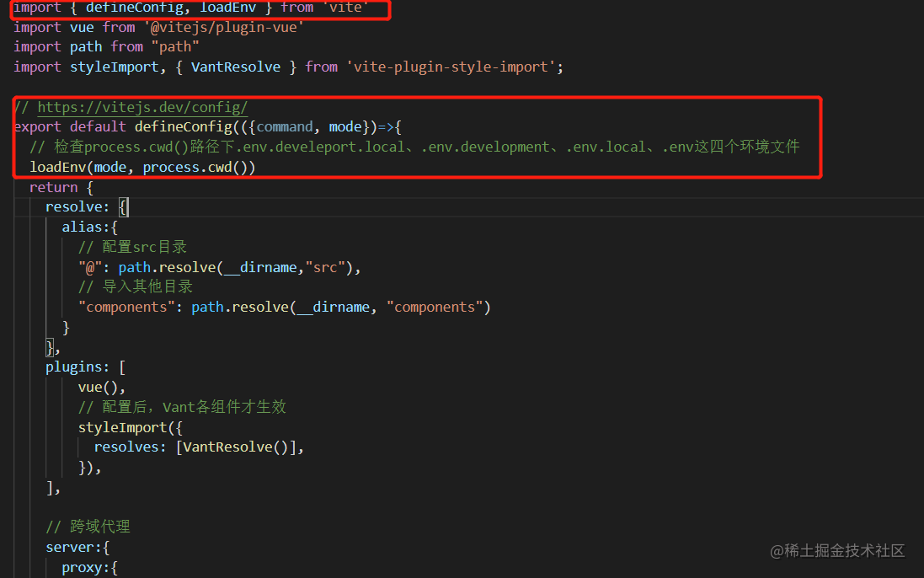Click styleImport in the import statement

[x=115, y=67]
